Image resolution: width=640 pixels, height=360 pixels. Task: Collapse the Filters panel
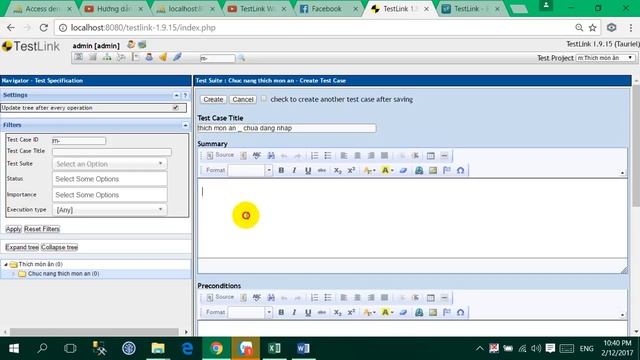pos(185,125)
